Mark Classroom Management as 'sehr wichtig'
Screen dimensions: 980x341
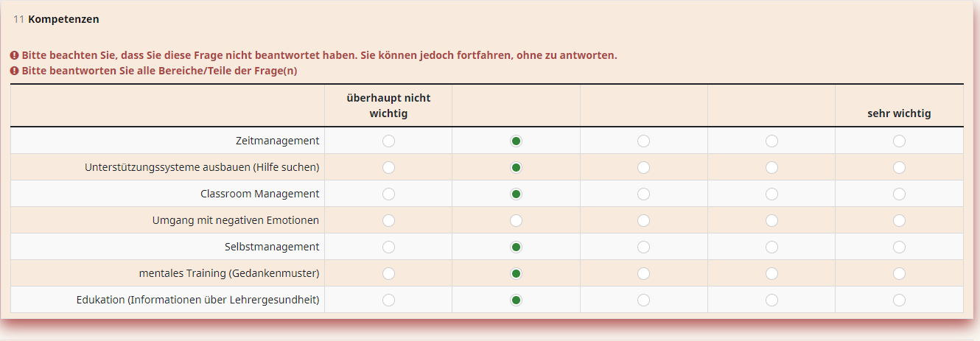[899, 194]
